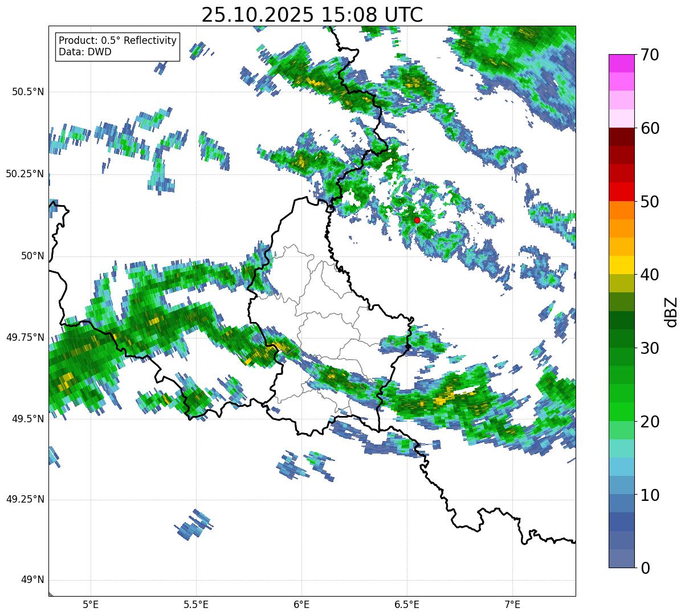Viewport: 685px width, 616px height.
Task: Click the "Product: 0.5° Reflectivity" text
Action: point(117,40)
